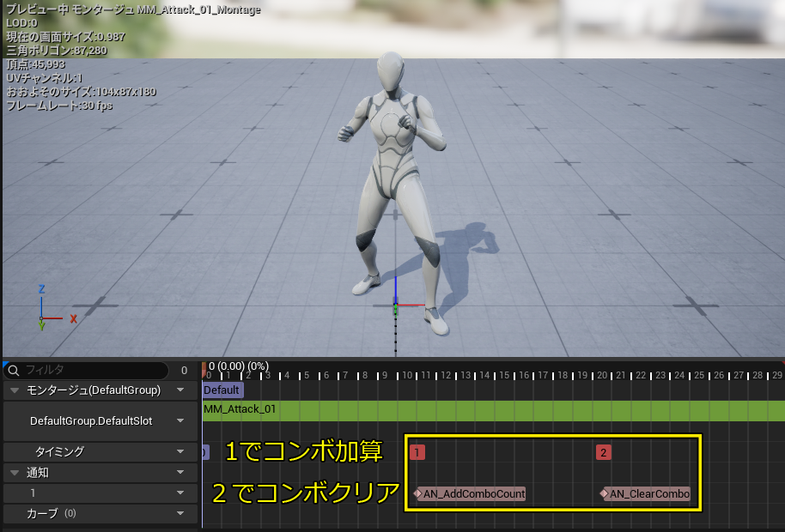
Task: Click the diamond icon on AN_ClearCombo
Action: tap(604, 494)
